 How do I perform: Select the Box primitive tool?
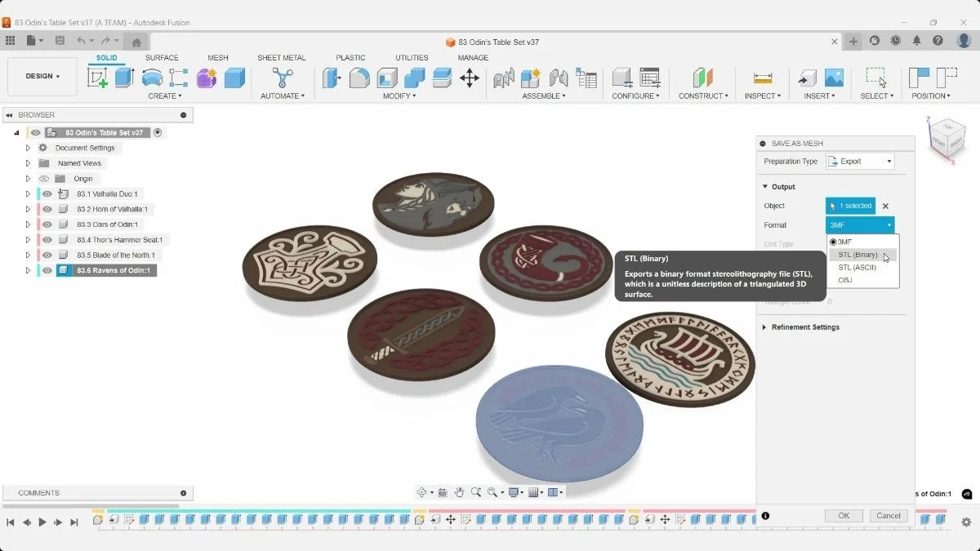coord(234,78)
